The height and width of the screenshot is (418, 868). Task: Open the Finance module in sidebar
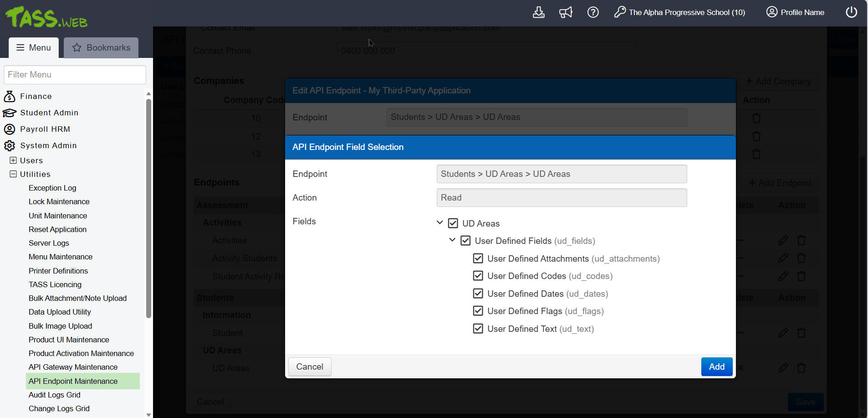36,96
